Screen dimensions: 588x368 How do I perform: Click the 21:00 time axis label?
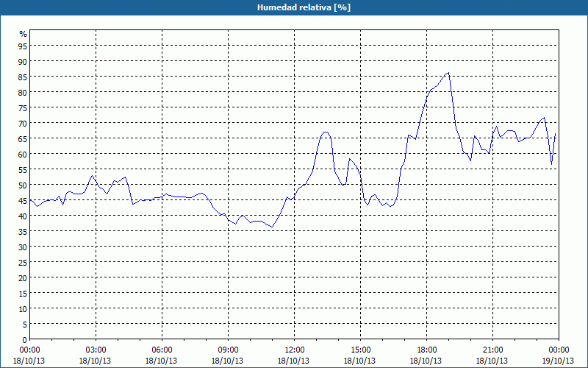click(x=492, y=350)
